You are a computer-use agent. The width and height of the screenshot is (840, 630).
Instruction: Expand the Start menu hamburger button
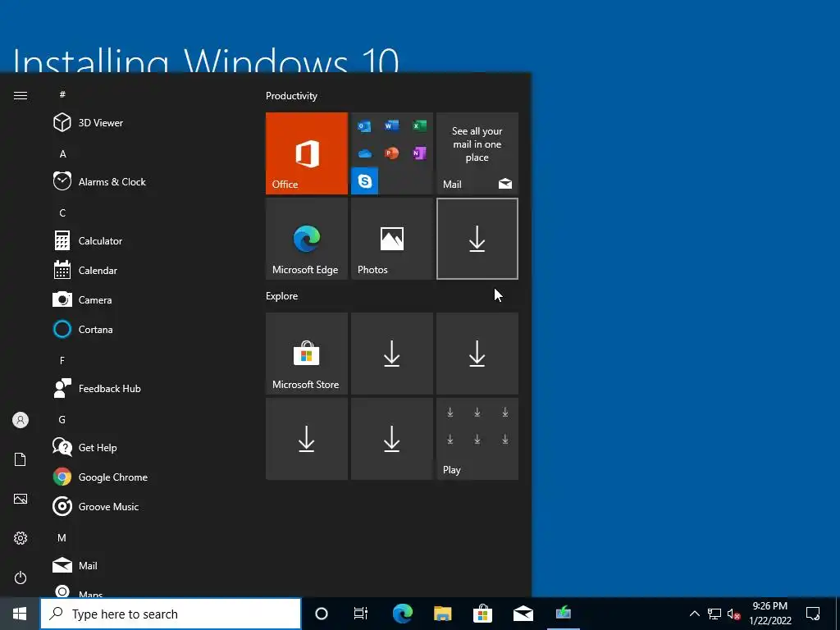click(x=21, y=95)
